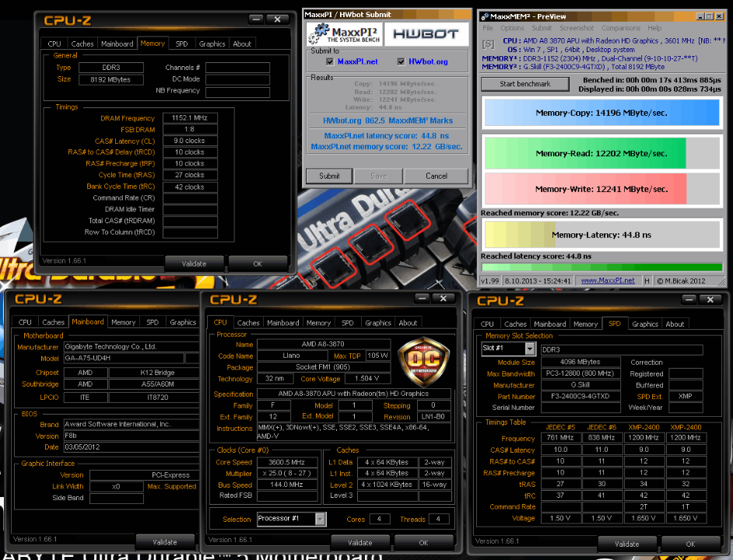This screenshot has width=733, height=560.
Task: Open Graphics tab in Memory window
Action: tap(212, 44)
